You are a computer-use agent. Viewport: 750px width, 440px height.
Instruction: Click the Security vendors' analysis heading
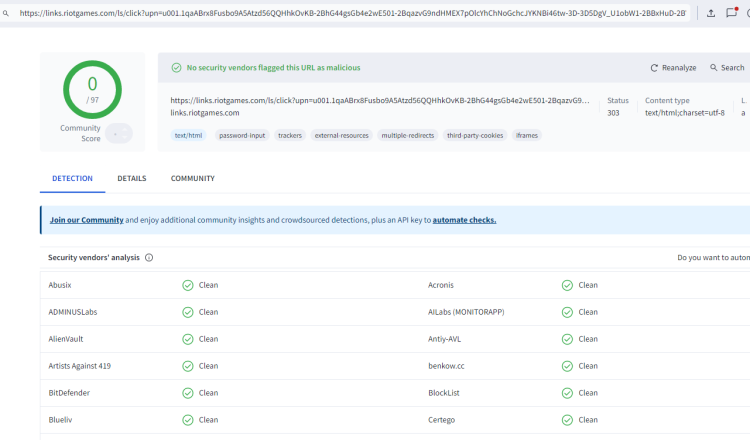94,257
